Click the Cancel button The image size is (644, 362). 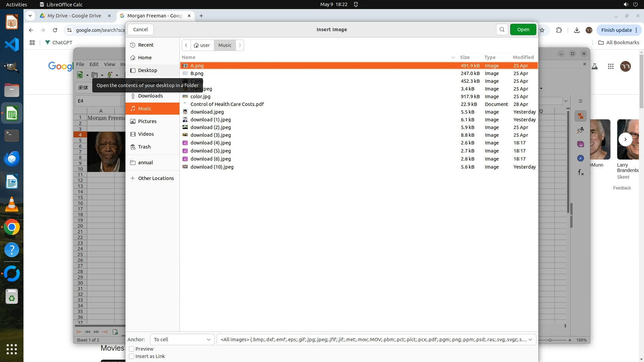(x=140, y=29)
